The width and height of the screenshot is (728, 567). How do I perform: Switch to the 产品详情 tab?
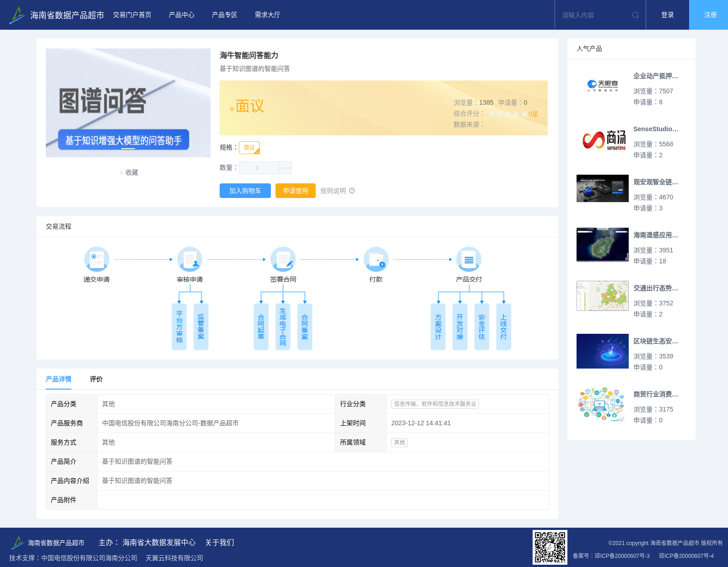point(59,379)
